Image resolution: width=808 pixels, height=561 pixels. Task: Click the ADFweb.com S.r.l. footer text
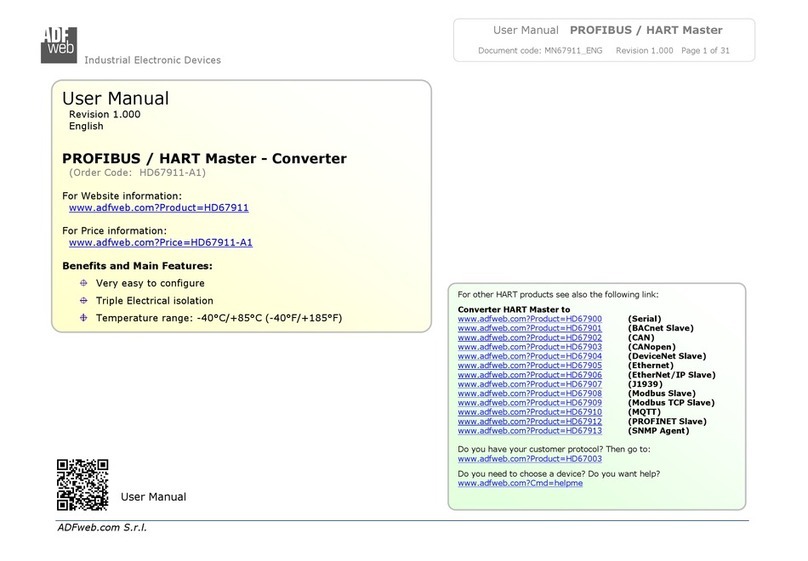click(x=102, y=528)
